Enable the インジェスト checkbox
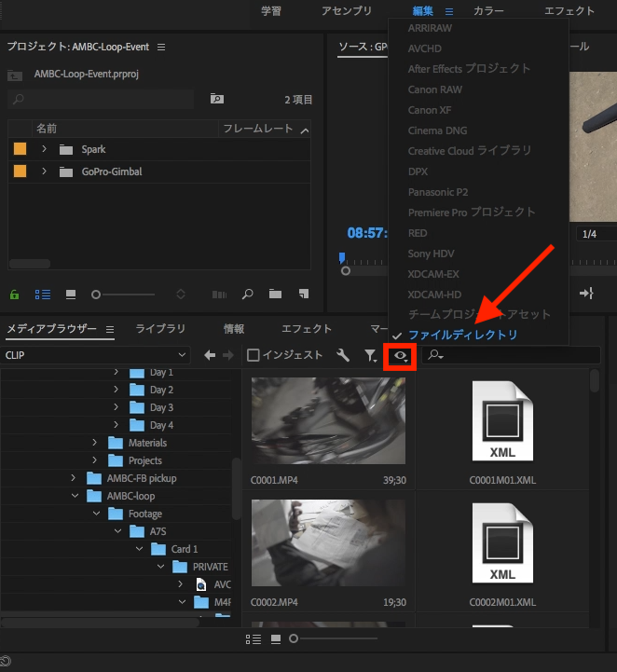 point(254,355)
